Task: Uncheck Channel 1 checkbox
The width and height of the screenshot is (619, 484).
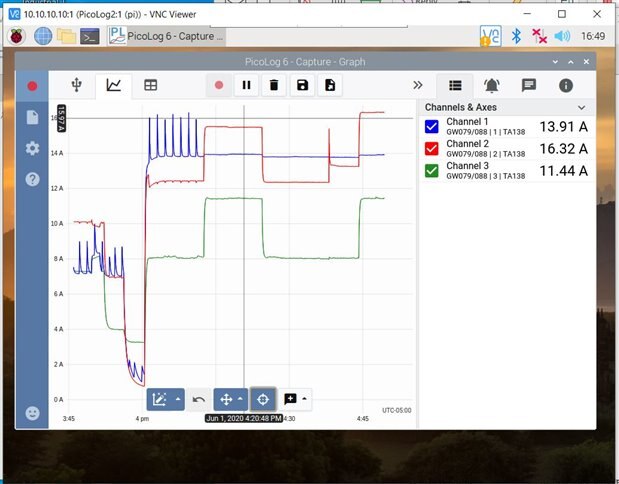Action: [x=432, y=127]
